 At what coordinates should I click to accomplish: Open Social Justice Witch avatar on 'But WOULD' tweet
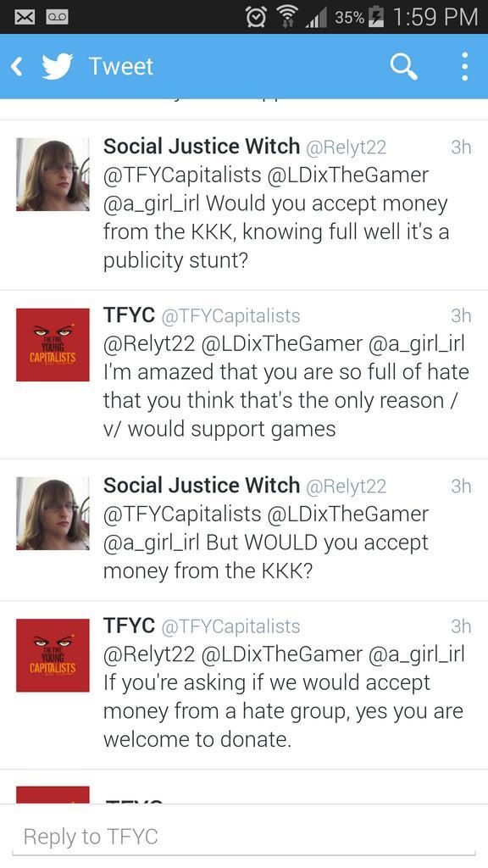[x=53, y=513]
